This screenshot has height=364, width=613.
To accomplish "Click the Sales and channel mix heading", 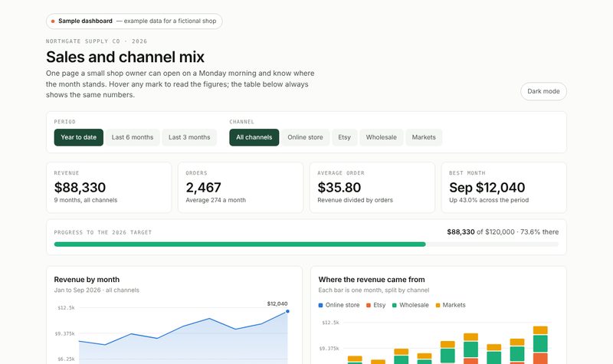I will pyautogui.click(x=125, y=57).
